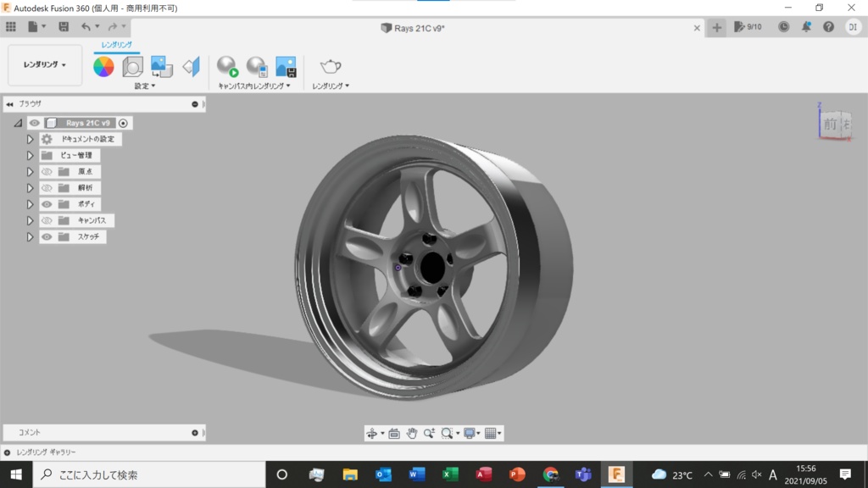Expand the ビュー管理 folder
868x488 pixels.
pyautogui.click(x=30, y=156)
